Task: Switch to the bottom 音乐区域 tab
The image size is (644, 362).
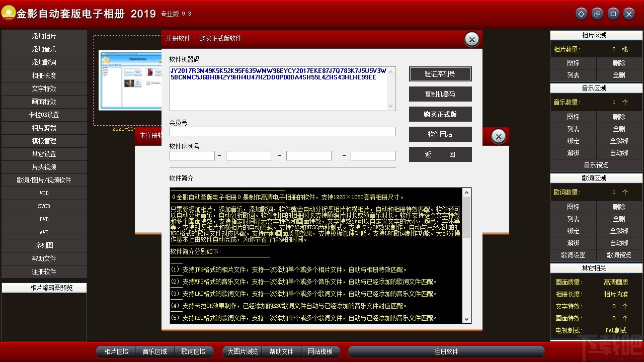Action: coord(155,352)
